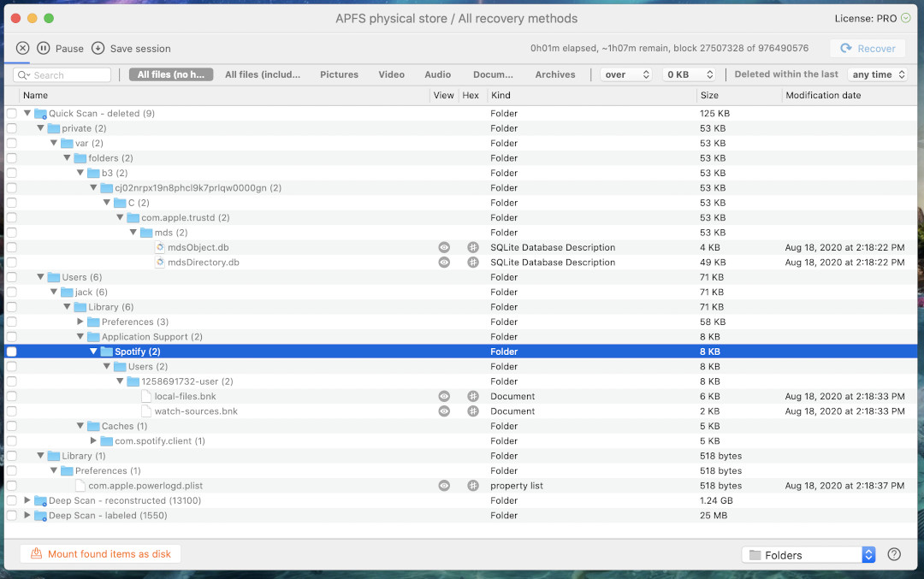Image resolution: width=924 pixels, height=579 pixels.
Task: Select the All files (no h... filter tab
Action: pyautogui.click(x=171, y=74)
